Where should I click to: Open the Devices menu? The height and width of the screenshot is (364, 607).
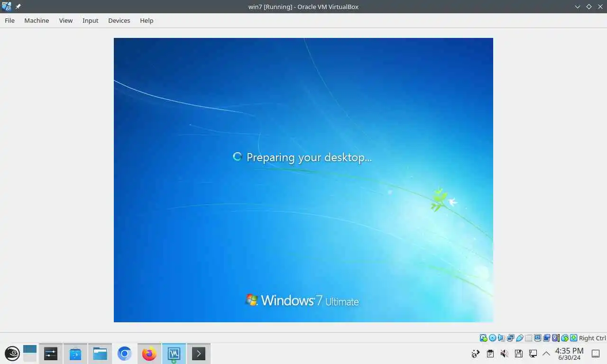[119, 20]
